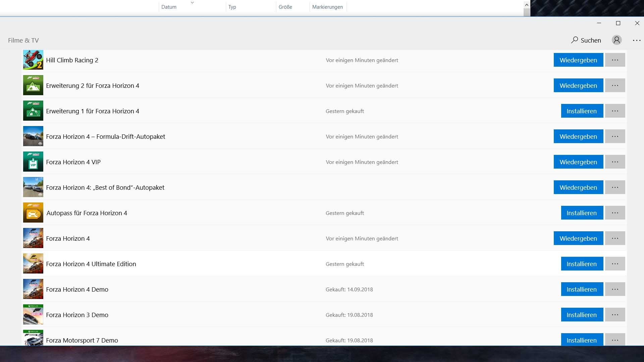Open more options for Forza Horizon 4 Demo
This screenshot has height=362, width=644.
615,289
